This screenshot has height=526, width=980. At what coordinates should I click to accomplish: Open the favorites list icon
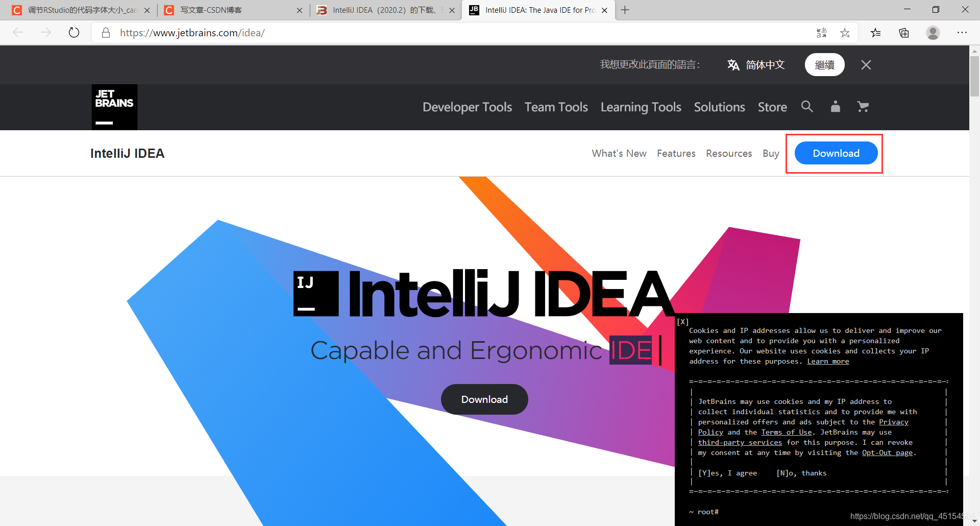point(876,33)
